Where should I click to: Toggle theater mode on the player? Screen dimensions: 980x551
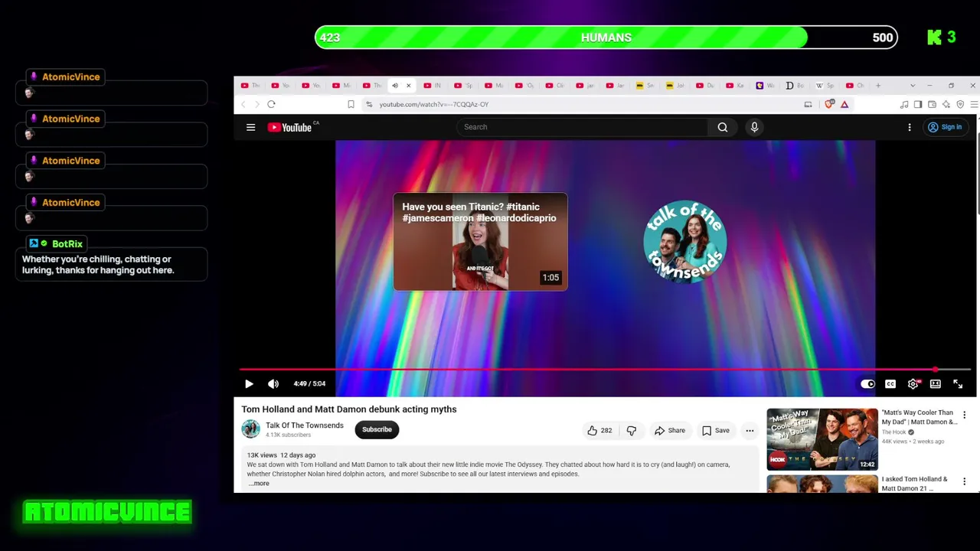tap(936, 383)
